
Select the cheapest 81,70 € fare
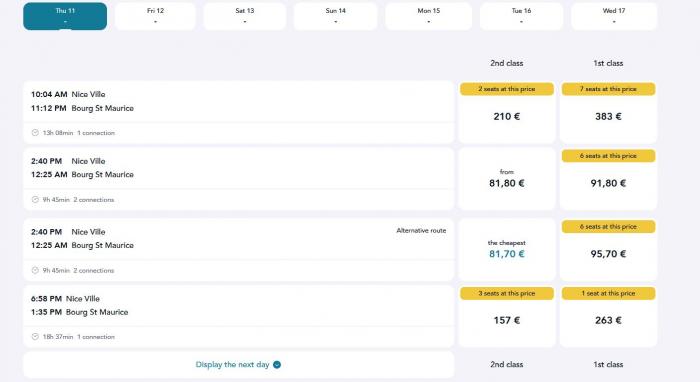pos(507,250)
